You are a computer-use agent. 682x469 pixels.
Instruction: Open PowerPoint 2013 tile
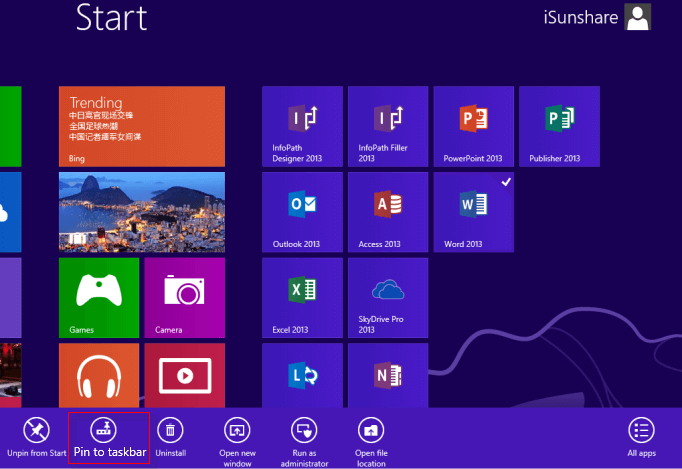coord(473,126)
